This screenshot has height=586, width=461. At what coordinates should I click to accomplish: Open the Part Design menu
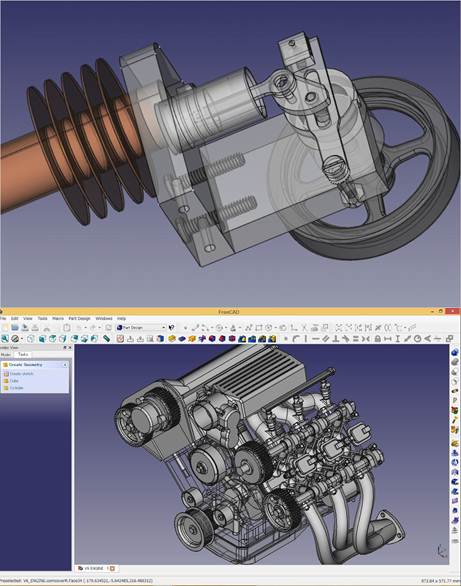[x=79, y=318]
